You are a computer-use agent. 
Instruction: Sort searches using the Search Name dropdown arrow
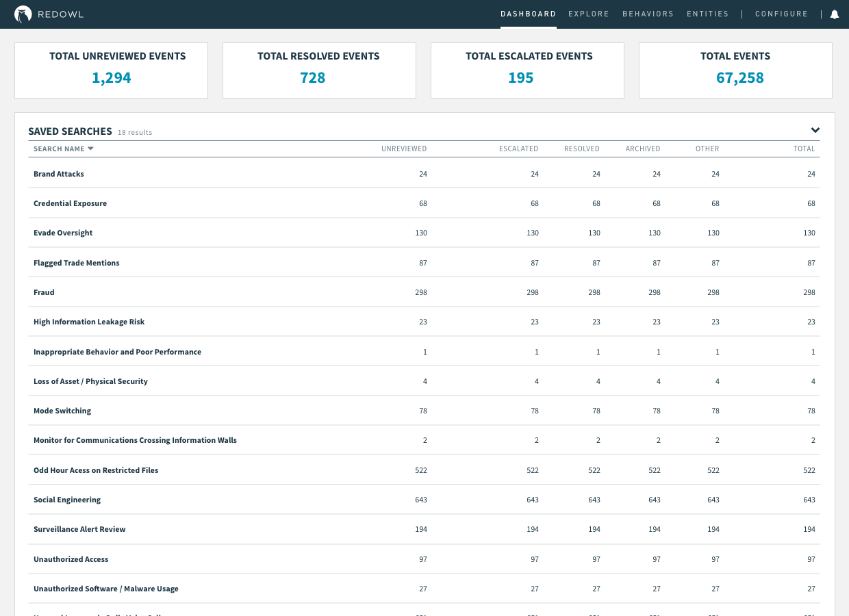pos(90,149)
